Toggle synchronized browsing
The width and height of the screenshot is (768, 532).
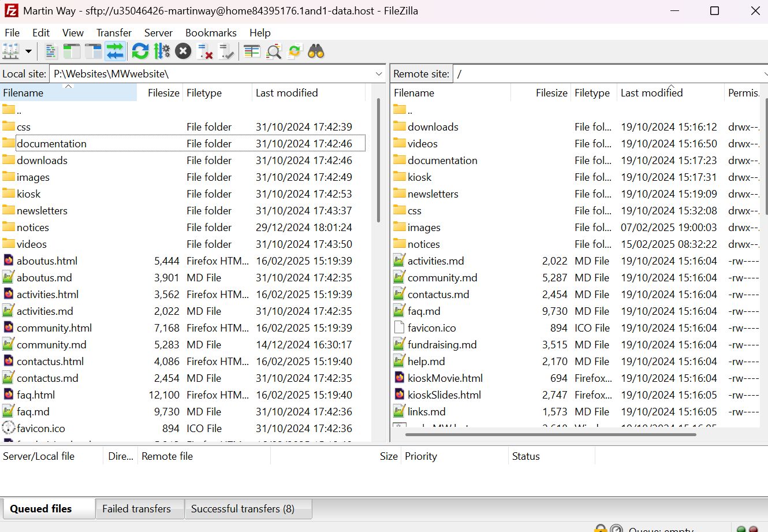(x=295, y=52)
